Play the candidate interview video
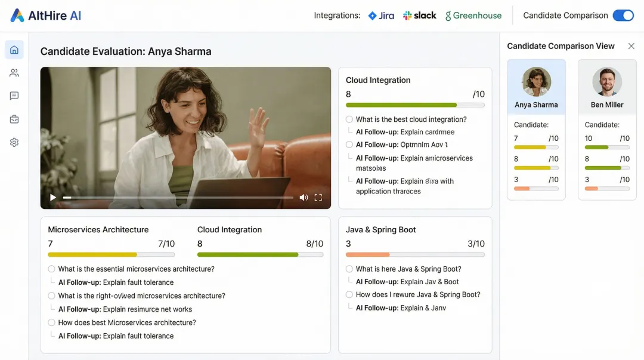 coord(52,197)
